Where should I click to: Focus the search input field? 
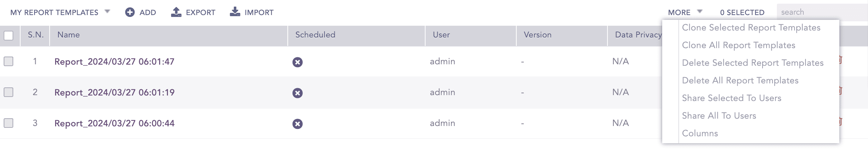pyautogui.click(x=822, y=12)
